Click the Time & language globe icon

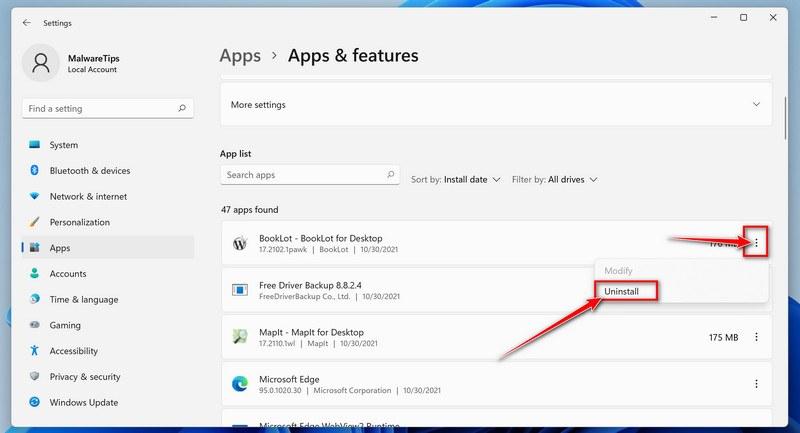34,299
